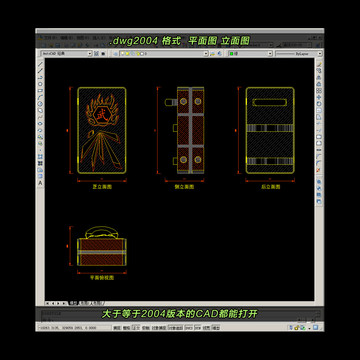Viewport: 360px width, 360px height.
Task: Select the Circle draw tool
Action: click(x=40, y=104)
